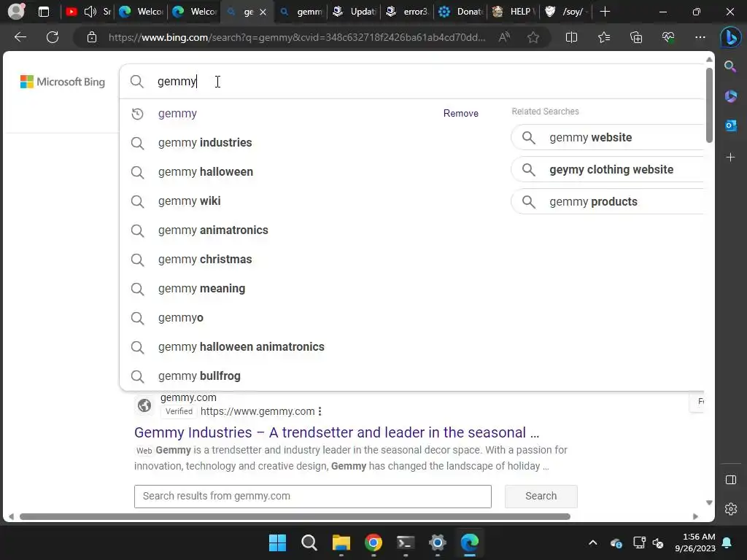Open split screen view icon

pos(571,37)
